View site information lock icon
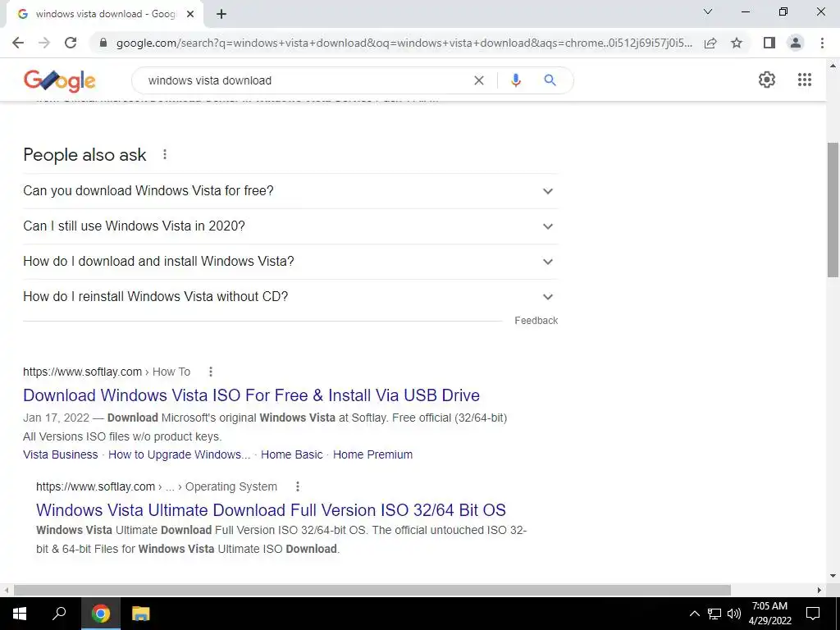The width and height of the screenshot is (840, 630). point(103,43)
